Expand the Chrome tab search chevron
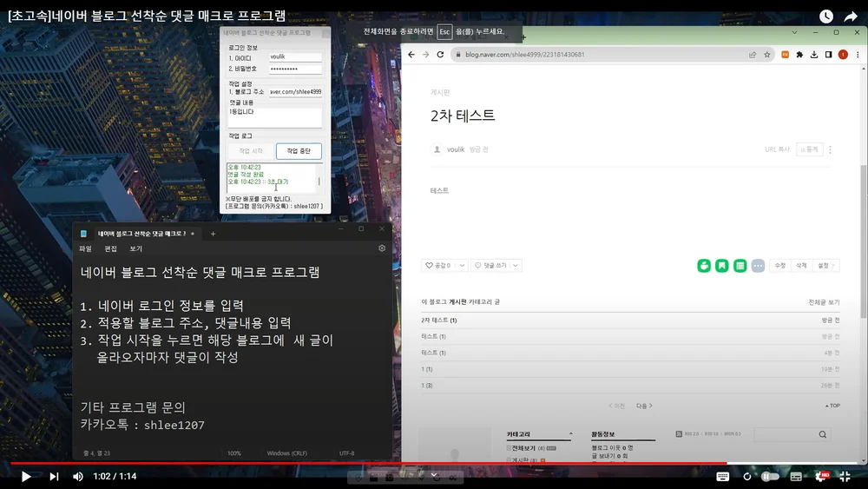 click(794, 33)
